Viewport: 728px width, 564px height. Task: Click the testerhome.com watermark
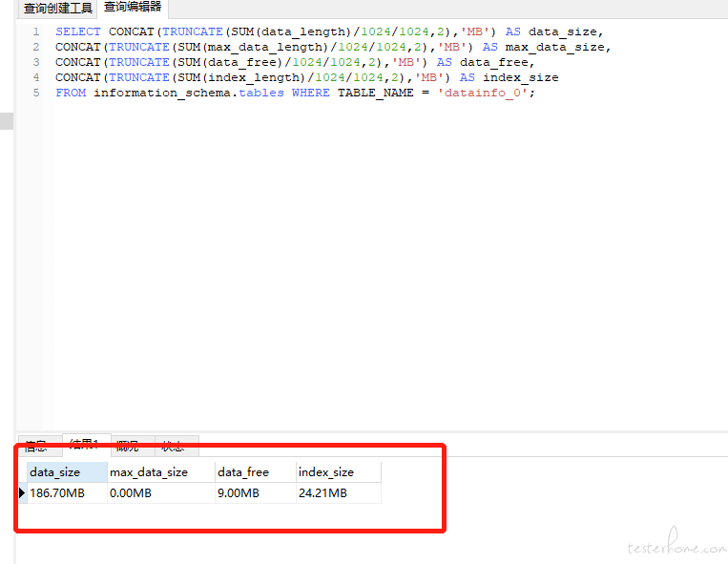click(x=674, y=547)
